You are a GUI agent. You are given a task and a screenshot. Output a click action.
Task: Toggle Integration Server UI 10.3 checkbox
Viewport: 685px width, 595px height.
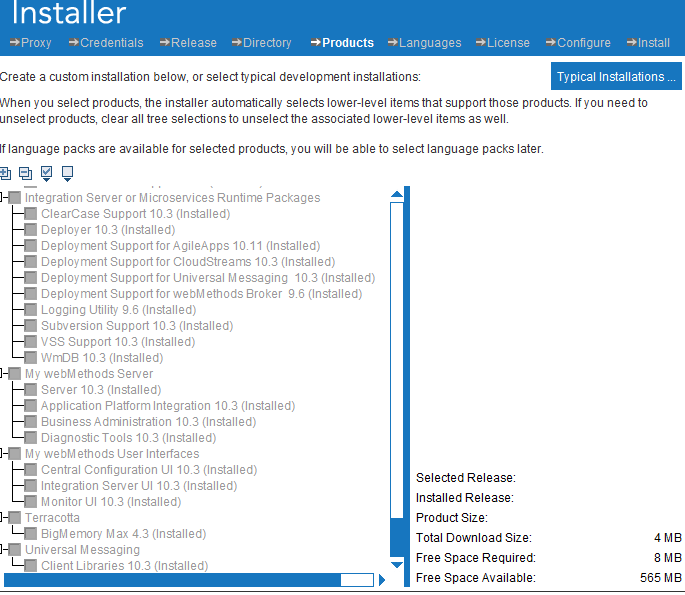tap(31, 486)
